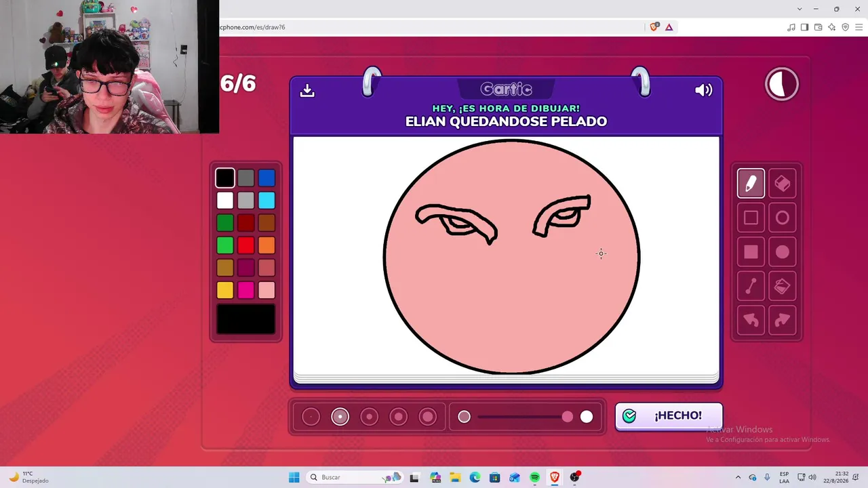Viewport: 868px width, 488px height.
Task: Pick the dark red color swatch
Action: pos(245,222)
